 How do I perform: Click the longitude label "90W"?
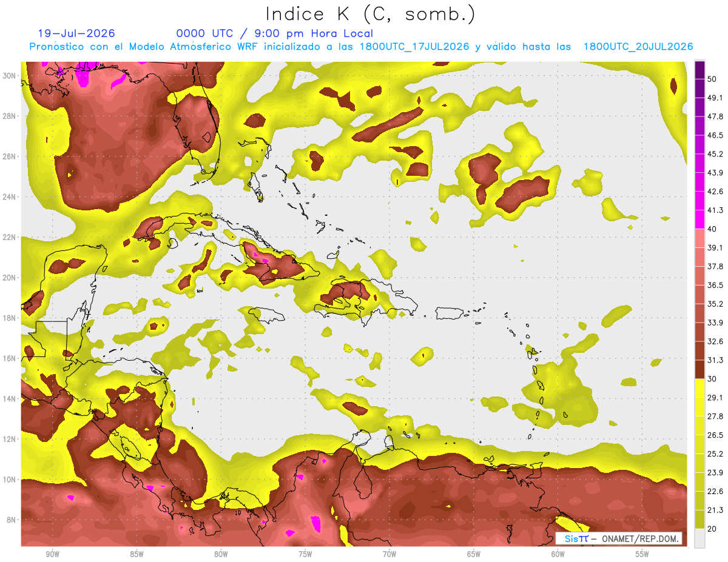pyautogui.click(x=52, y=554)
